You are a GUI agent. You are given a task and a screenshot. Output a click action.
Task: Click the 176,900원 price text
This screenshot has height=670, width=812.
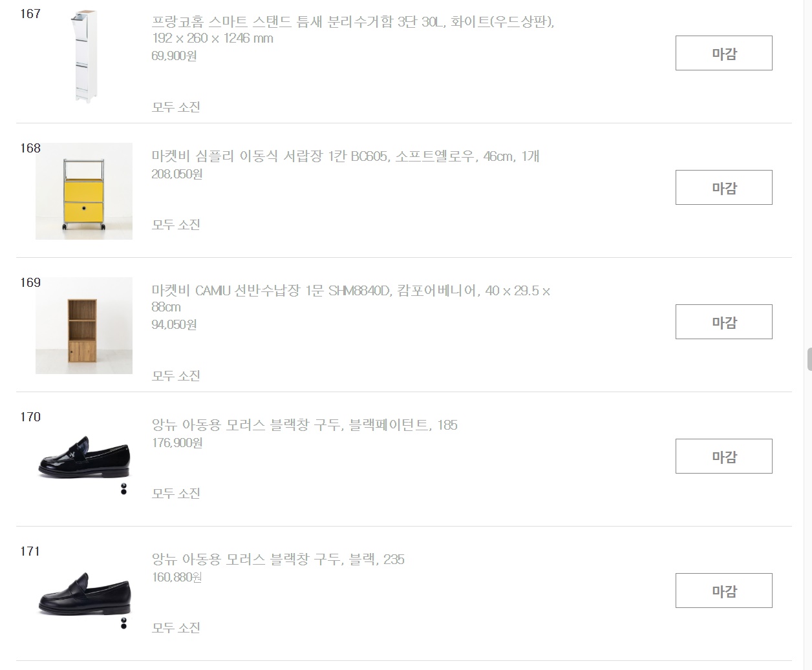click(176, 443)
